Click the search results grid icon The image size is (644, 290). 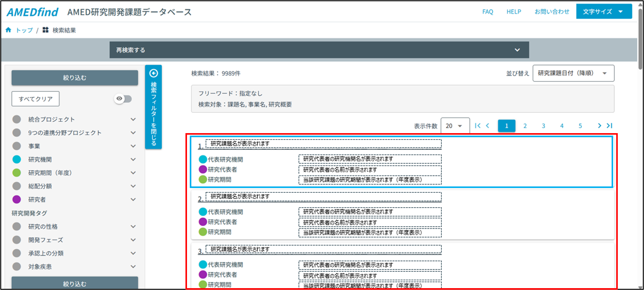(46, 30)
